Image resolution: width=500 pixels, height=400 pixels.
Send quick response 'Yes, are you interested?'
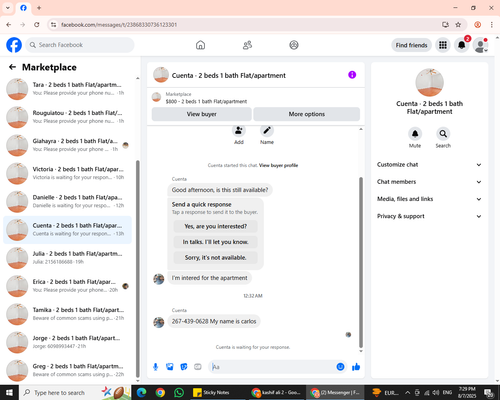pyautogui.click(x=216, y=226)
